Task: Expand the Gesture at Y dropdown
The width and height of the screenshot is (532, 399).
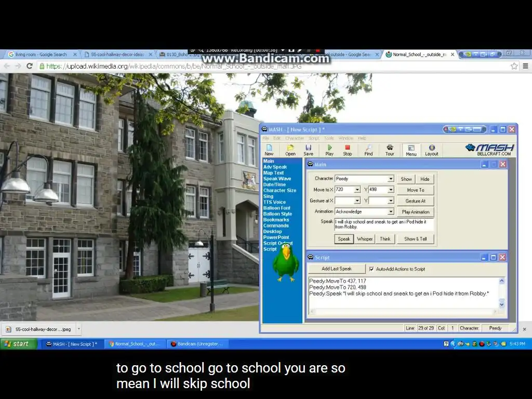Action: coord(391,201)
